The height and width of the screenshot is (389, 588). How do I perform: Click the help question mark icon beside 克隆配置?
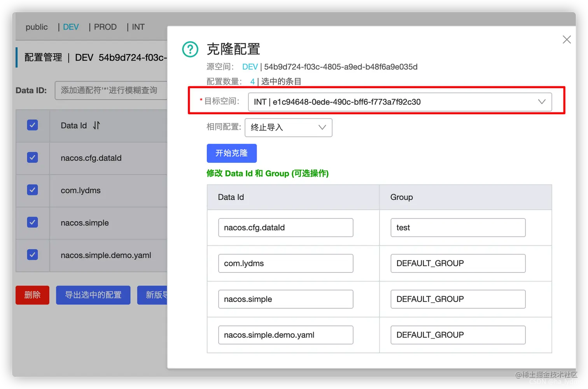pos(189,49)
